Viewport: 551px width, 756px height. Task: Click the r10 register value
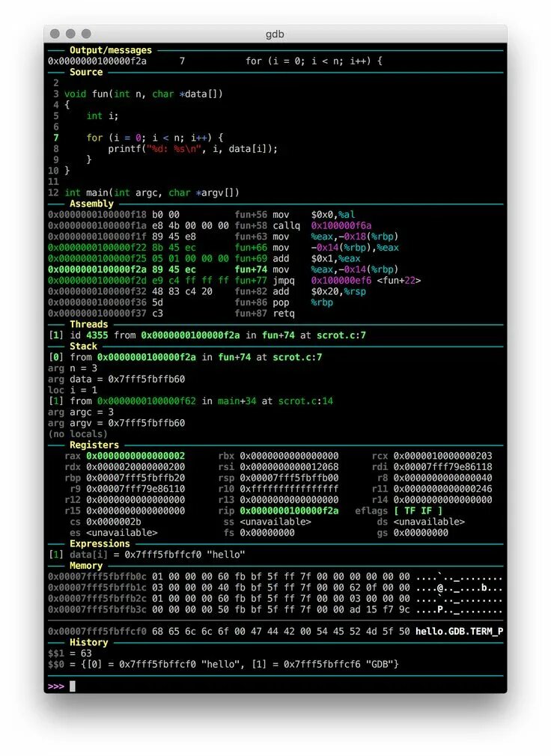(289, 489)
